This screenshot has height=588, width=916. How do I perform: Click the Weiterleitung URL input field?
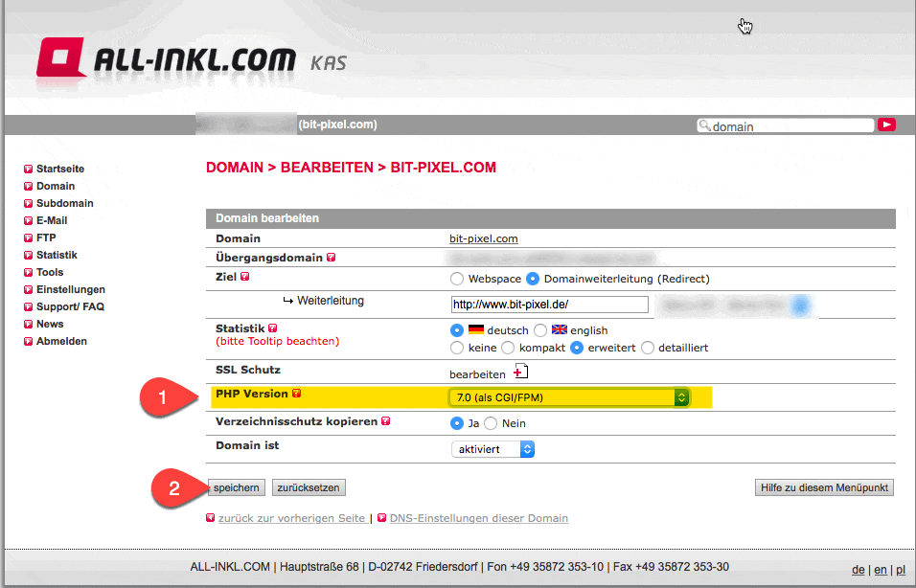pyautogui.click(x=550, y=305)
